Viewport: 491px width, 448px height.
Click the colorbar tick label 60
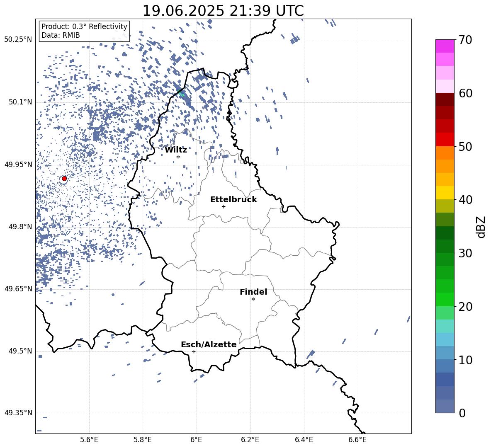tap(466, 93)
